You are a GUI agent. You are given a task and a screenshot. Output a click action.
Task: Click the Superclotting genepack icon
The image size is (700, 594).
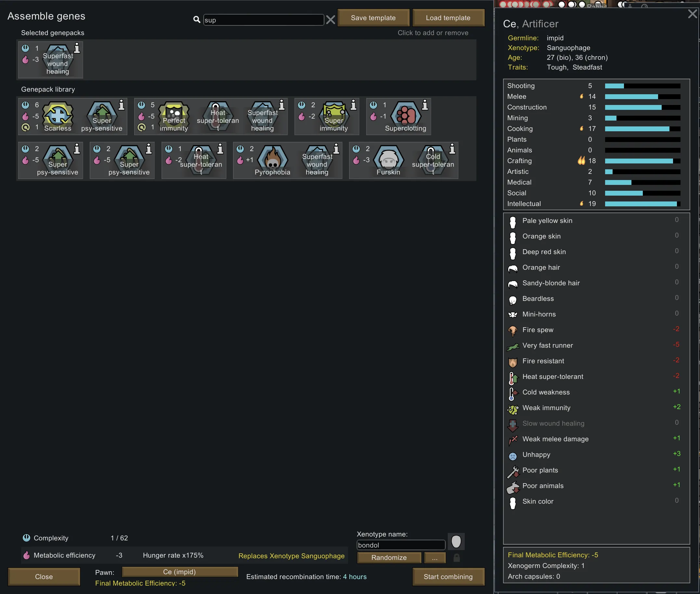point(405,115)
